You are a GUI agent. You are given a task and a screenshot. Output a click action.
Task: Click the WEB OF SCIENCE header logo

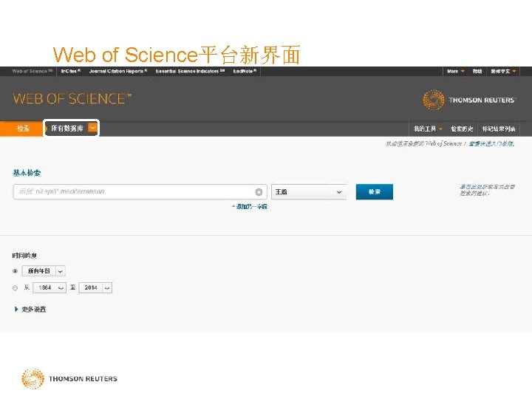point(72,99)
